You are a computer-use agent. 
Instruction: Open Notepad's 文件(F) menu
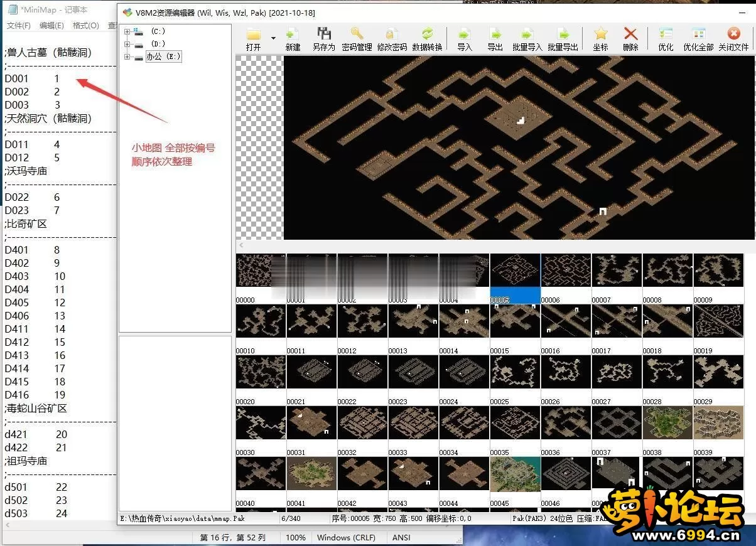pos(19,26)
